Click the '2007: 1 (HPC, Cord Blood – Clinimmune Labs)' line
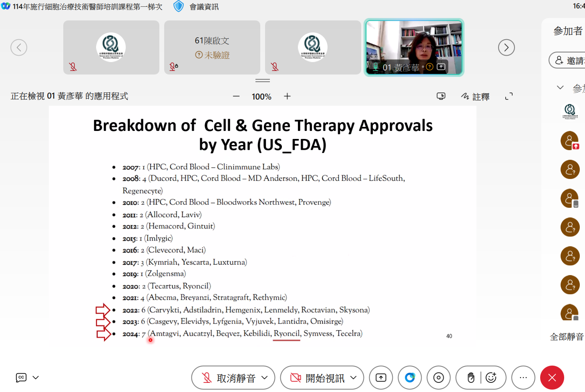The image size is (585, 392). coord(201,167)
